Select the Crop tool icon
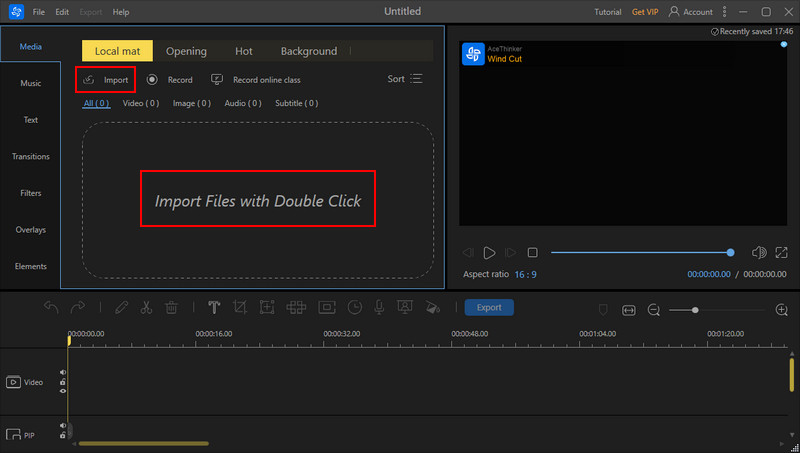The width and height of the screenshot is (800, 453). click(240, 307)
